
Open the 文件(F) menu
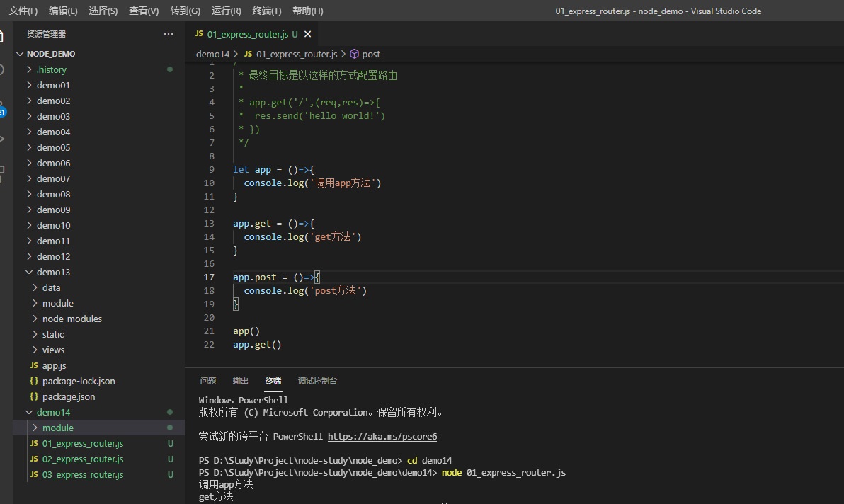23,11
